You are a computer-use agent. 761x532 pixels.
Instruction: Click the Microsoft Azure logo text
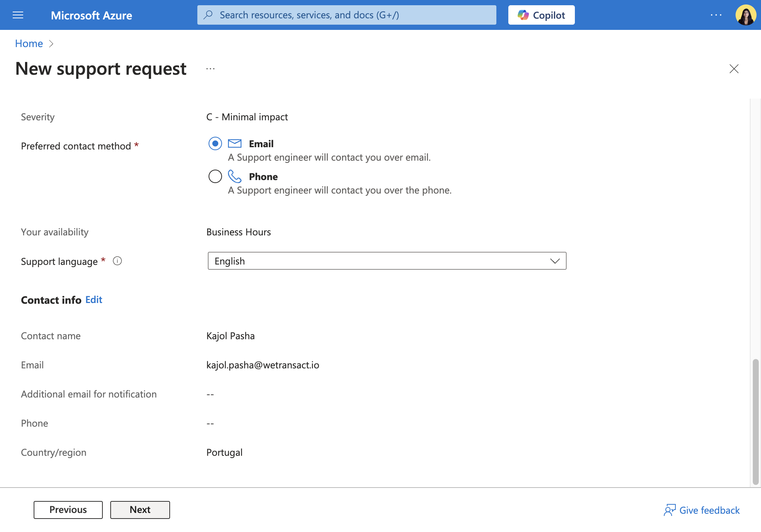[x=91, y=15]
